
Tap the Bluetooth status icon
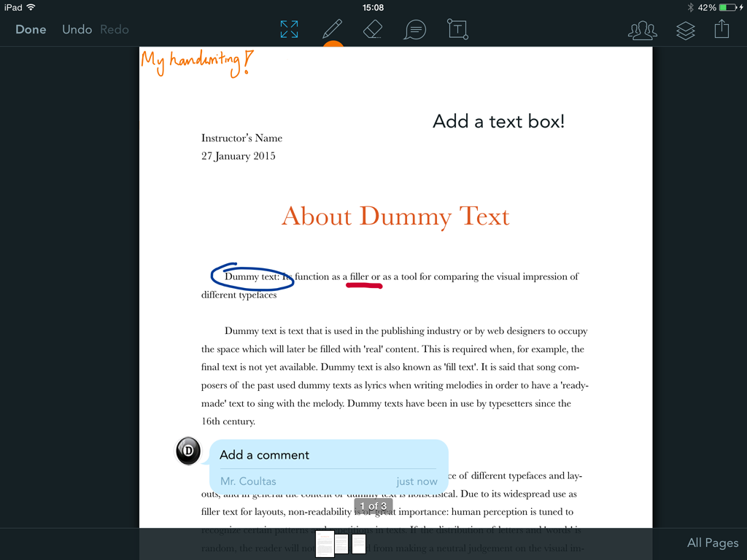690,7
